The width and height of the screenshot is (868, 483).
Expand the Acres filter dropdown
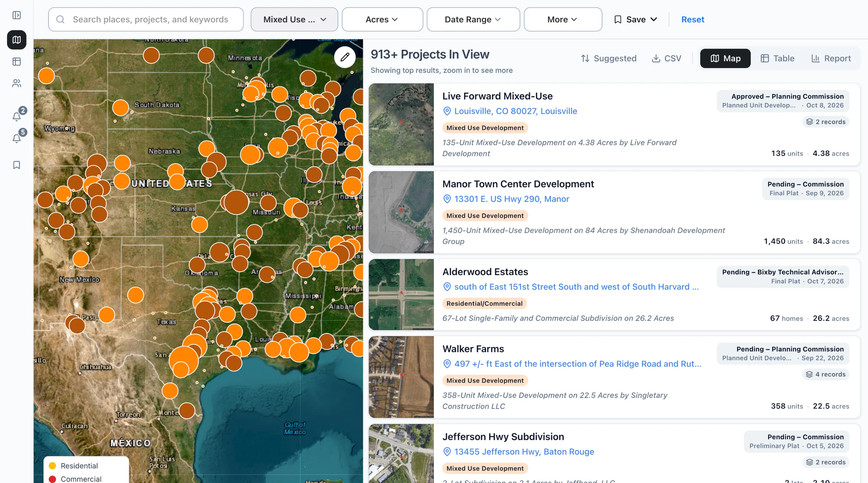(x=382, y=20)
